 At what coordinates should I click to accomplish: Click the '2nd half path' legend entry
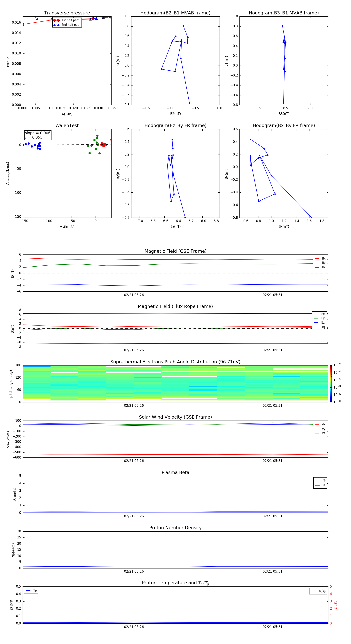pyautogui.click(x=67, y=25)
